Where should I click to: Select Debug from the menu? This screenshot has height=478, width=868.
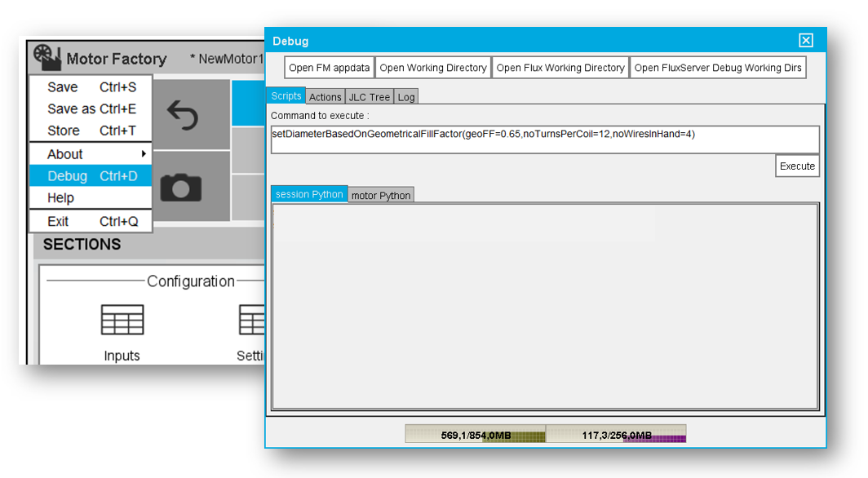pyautogui.click(x=90, y=176)
